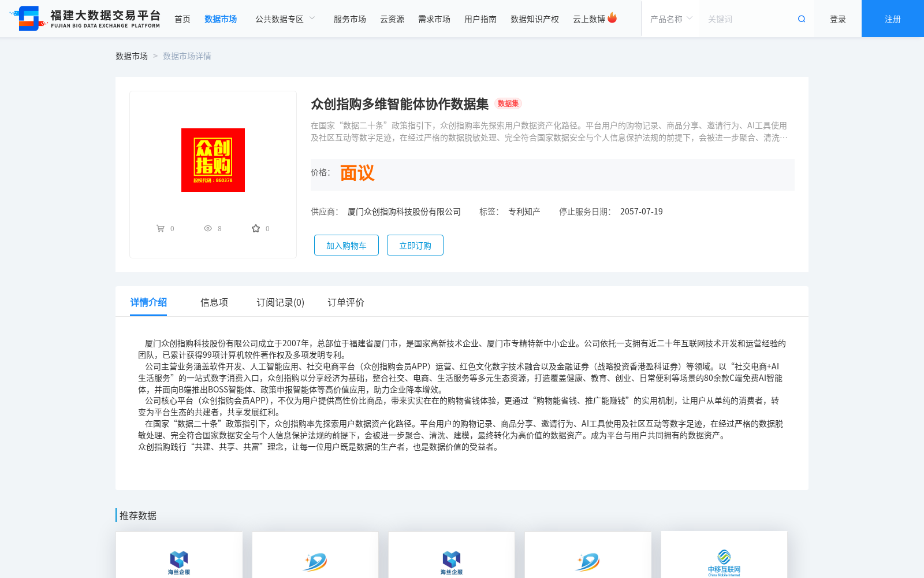Screen dimensions: 924x578
Task: Click the 登录 link
Action: click(838, 19)
